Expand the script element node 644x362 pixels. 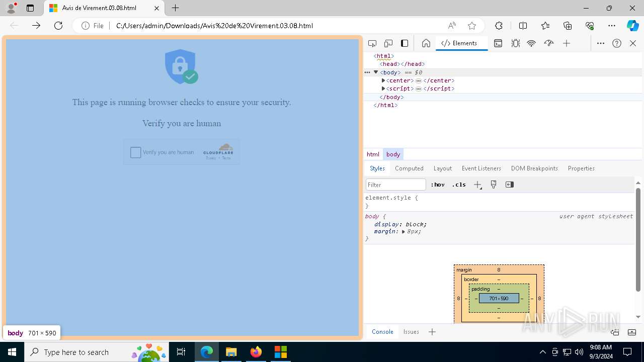pos(383,88)
